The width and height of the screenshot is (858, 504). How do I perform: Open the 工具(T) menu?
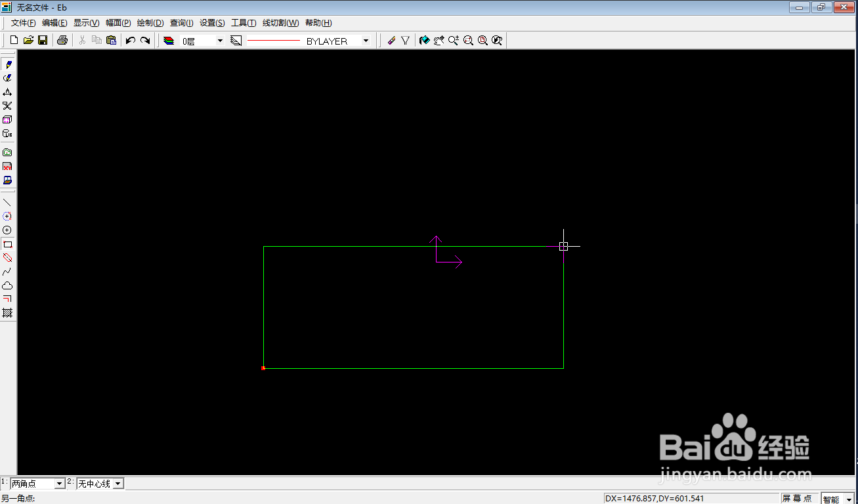[x=244, y=23]
